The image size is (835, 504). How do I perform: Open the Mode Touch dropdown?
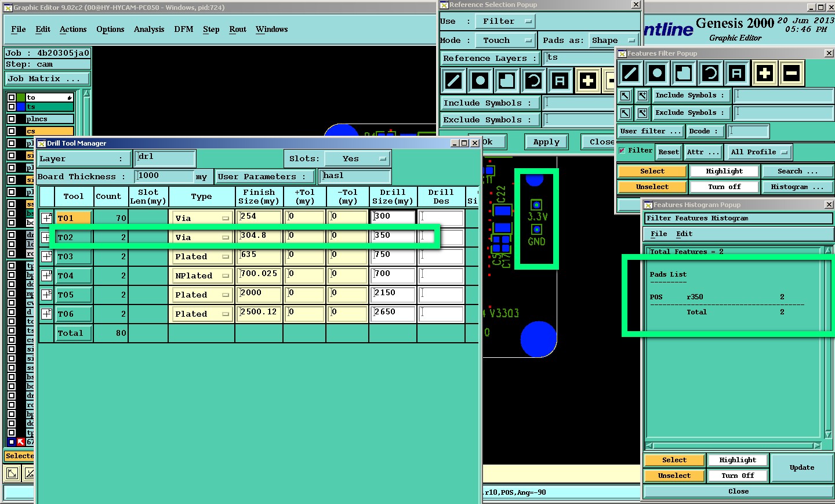(x=506, y=41)
